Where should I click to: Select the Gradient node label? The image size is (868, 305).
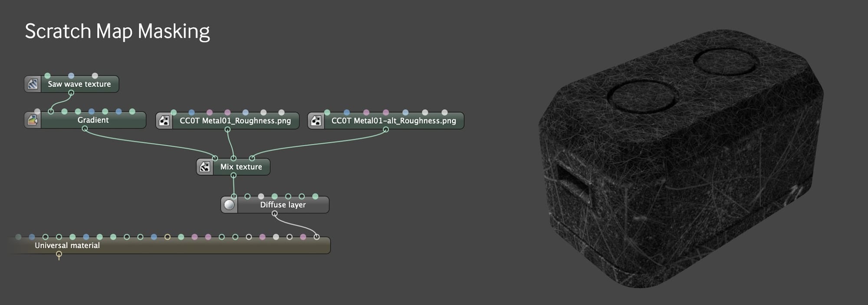[93, 120]
